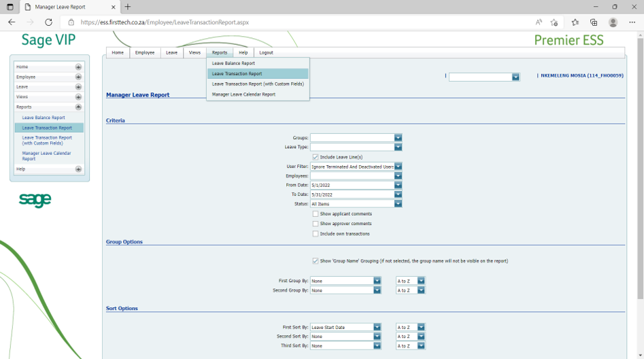Screen dimensions: 644x359
Task: Open the Leave Type dropdown
Action: [398, 147]
